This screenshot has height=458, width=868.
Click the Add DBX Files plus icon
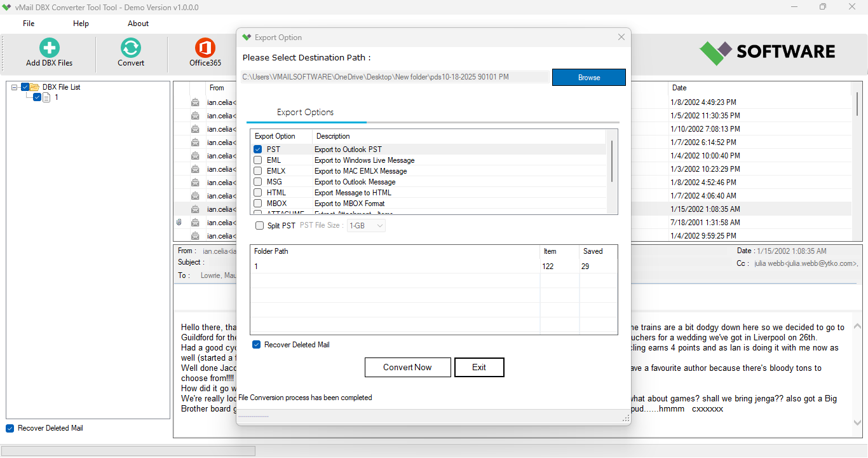[49, 48]
